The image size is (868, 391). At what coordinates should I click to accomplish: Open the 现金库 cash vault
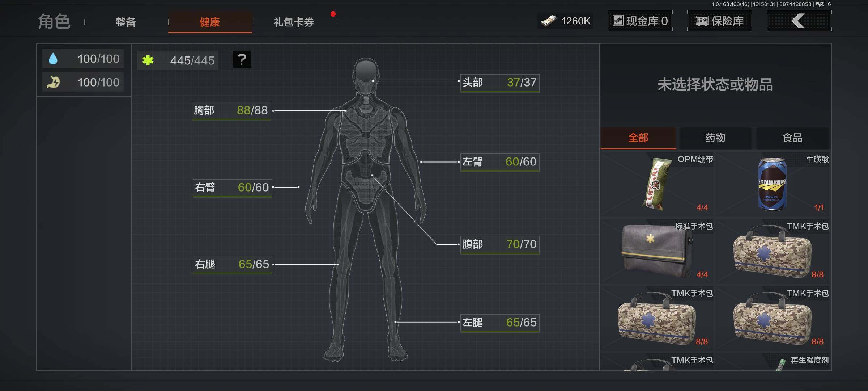point(640,21)
